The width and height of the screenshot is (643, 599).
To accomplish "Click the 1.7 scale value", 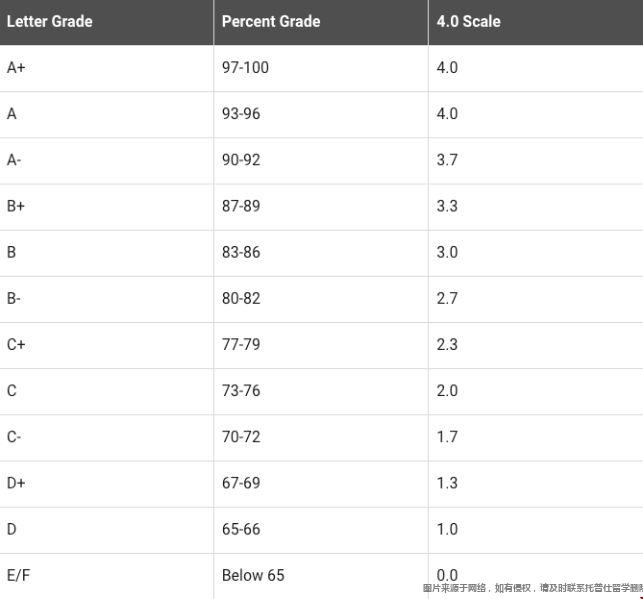I will click(x=447, y=437).
